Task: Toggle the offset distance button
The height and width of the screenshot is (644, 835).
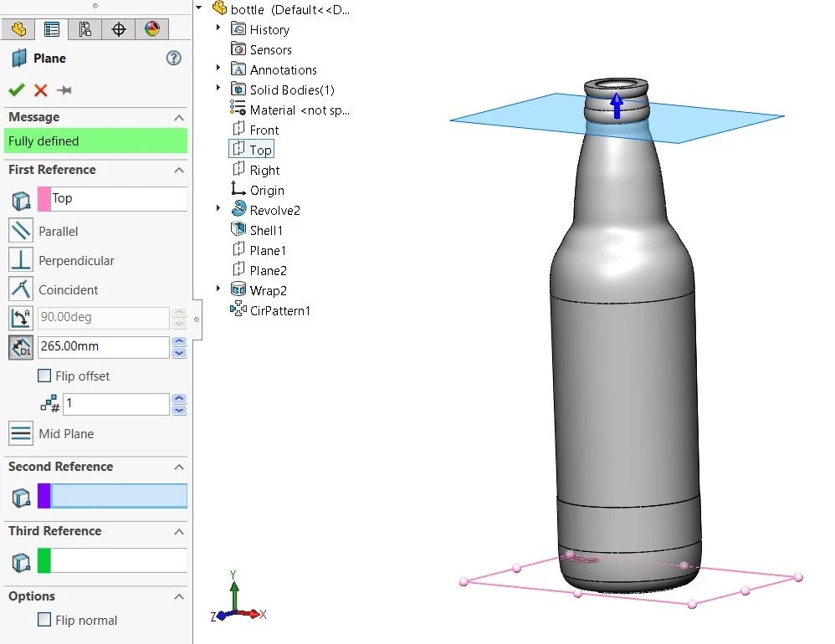Action: click(21, 347)
